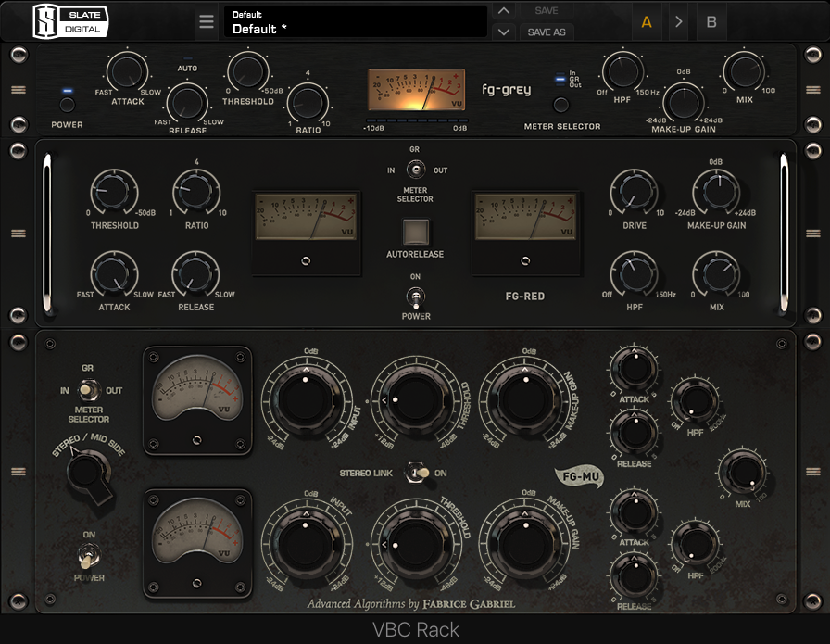Click the bottom FG-MU RELEASE knob
Screen dimensions: 830x644
point(634,575)
